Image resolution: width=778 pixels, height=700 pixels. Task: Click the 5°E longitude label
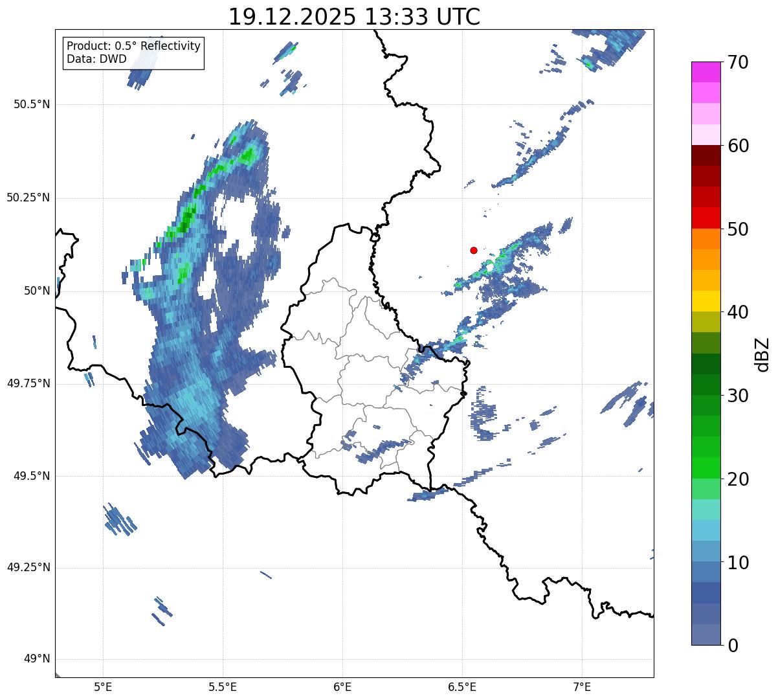click(x=103, y=686)
